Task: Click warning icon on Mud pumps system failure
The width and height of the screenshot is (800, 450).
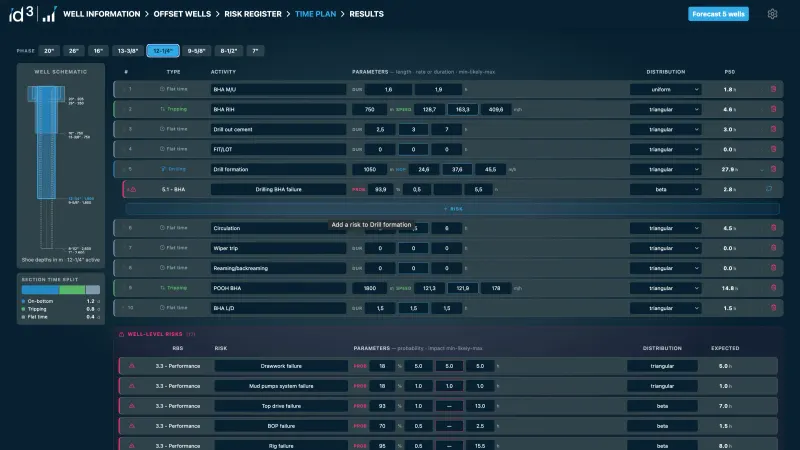Action: coord(132,386)
